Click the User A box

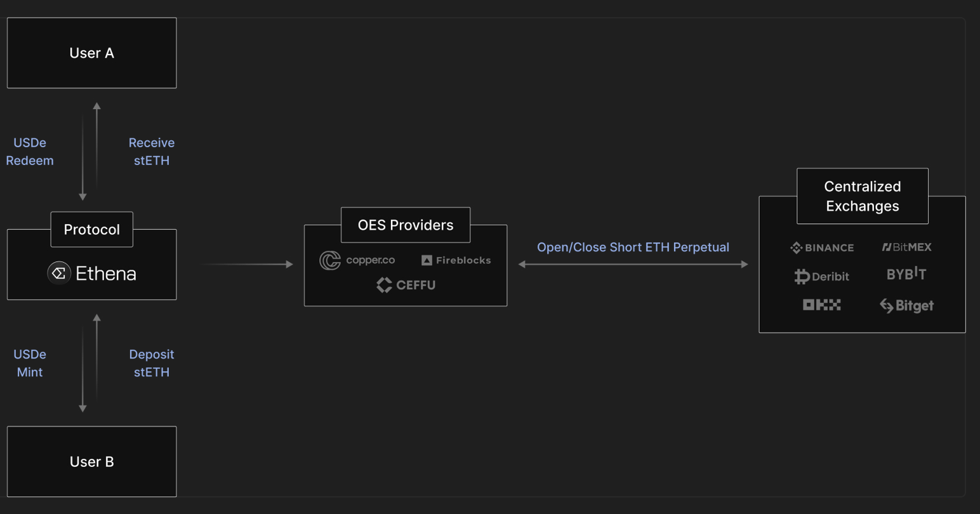tap(92, 53)
